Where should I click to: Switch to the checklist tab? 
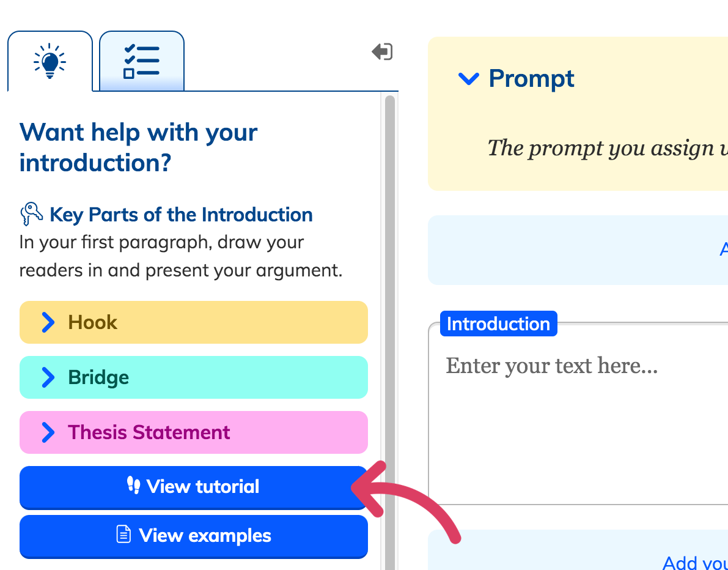142,61
